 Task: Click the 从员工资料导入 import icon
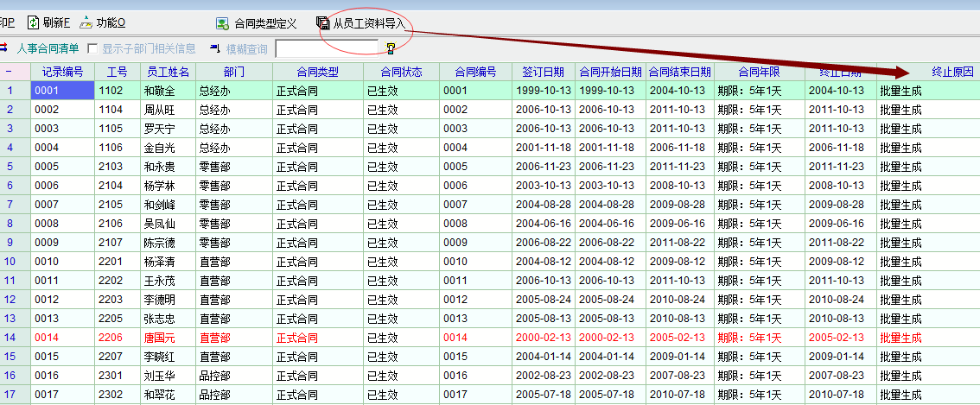tap(322, 23)
